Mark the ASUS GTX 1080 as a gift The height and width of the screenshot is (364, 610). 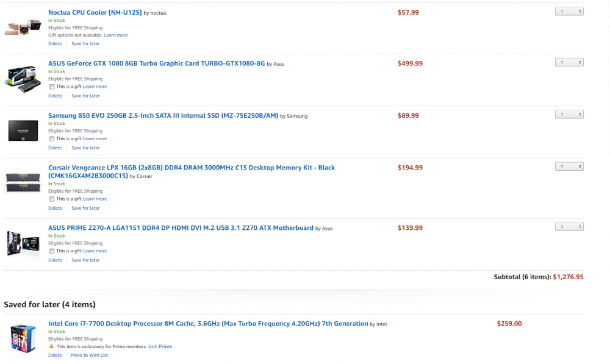tap(52, 87)
